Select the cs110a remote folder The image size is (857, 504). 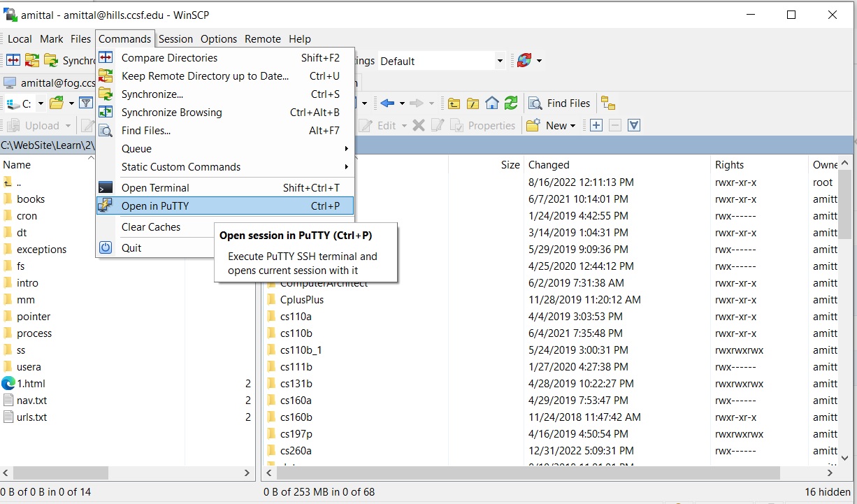[296, 317]
